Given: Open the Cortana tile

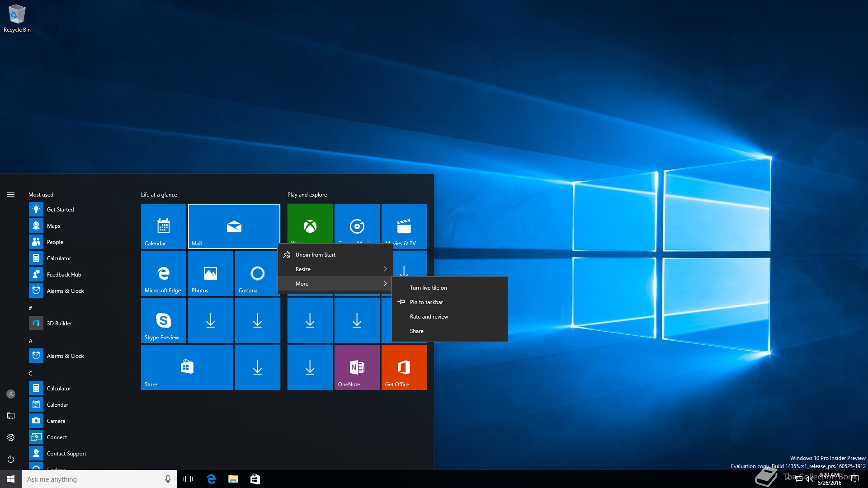Looking at the screenshot, I should tap(256, 273).
